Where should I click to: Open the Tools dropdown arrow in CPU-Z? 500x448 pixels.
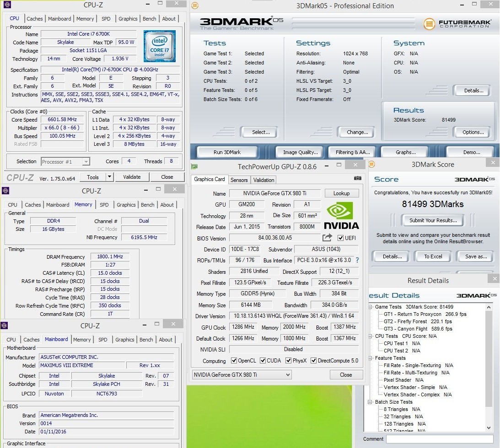pos(109,176)
